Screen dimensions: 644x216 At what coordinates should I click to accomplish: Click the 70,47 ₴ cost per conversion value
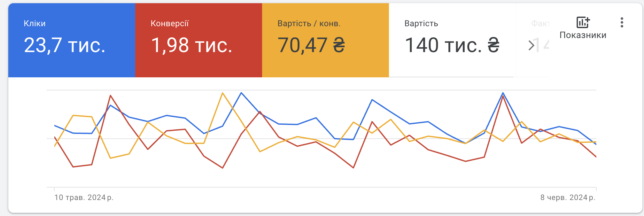point(311,45)
